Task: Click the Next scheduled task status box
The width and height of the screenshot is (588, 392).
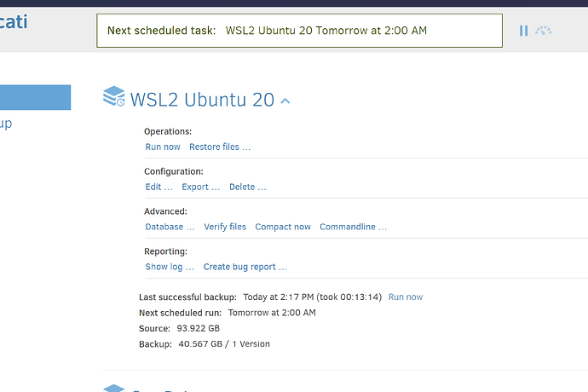Action: pyautogui.click(x=299, y=31)
